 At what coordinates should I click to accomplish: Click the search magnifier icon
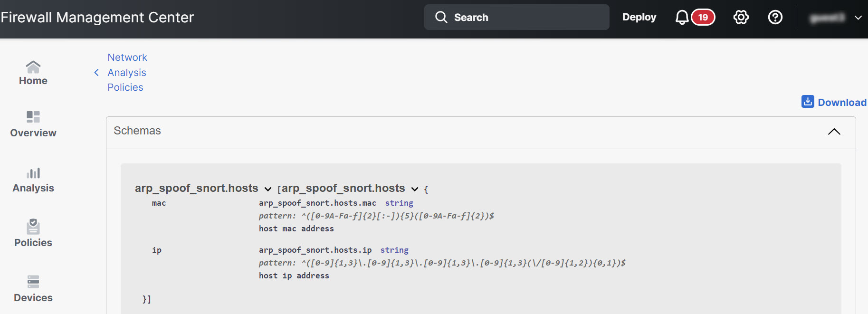click(x=441, y=18)
